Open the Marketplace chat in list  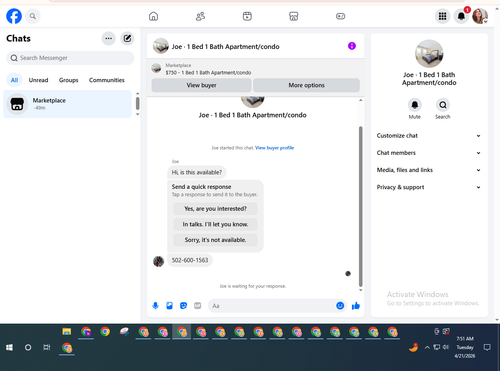pyautogui.click(x=68, y=104)
